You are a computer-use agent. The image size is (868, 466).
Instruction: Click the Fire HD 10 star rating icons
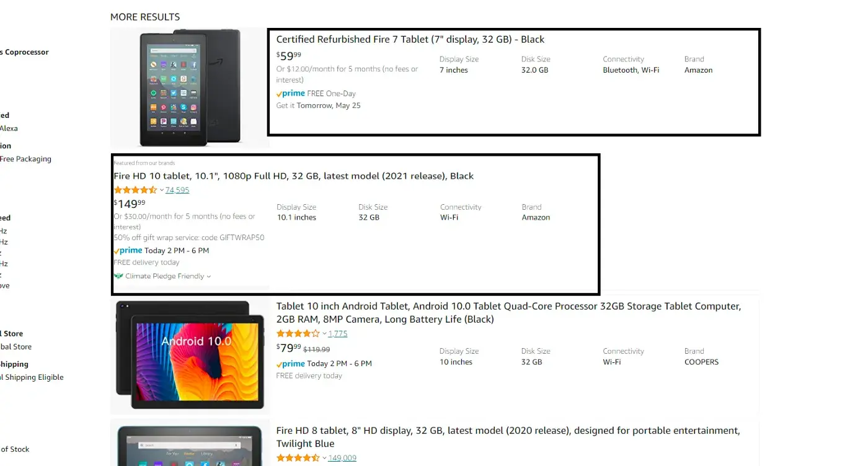pos(135,190)
